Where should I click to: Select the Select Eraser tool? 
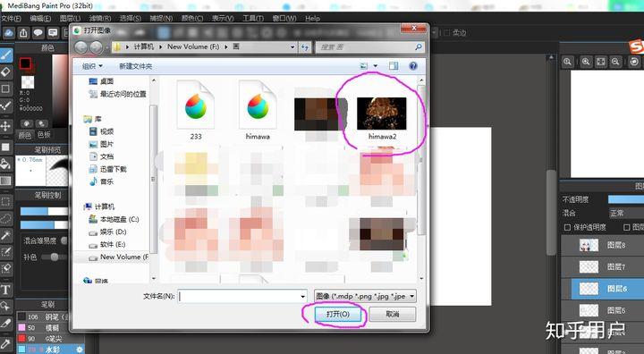tap(5, 268)
